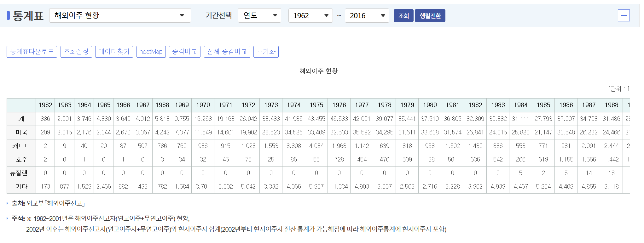Select the 미국 row header
Image resolution: width=644 pixels, height=243 pixels.
21,133
